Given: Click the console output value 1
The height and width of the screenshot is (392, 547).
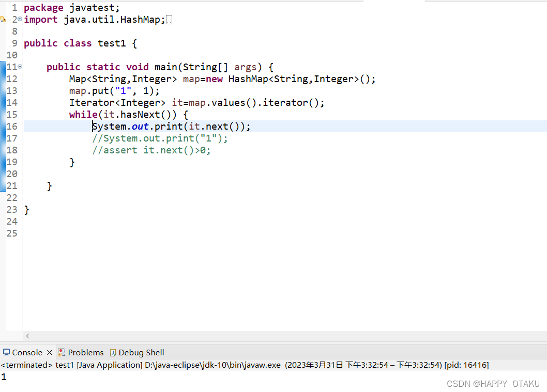Looking at the screenshot, I should [4, 377].
